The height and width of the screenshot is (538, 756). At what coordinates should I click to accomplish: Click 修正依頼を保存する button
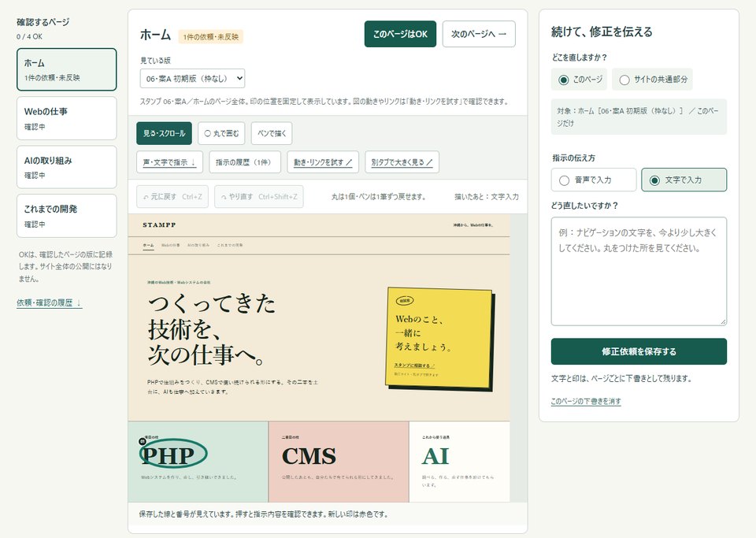[x=639, y=351]
